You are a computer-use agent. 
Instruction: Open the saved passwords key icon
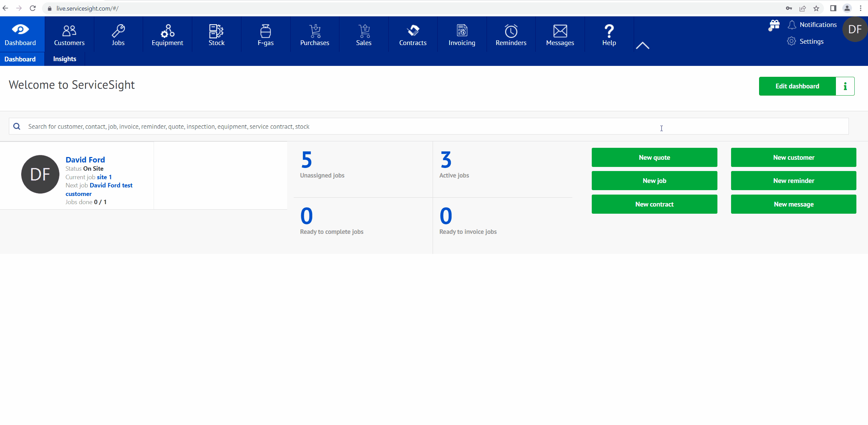coord(789,8)
